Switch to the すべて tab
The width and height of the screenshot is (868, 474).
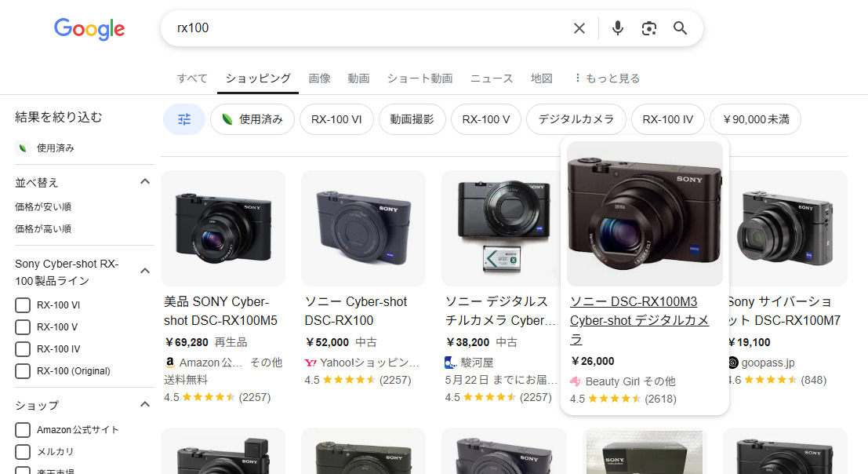[192, 78]
